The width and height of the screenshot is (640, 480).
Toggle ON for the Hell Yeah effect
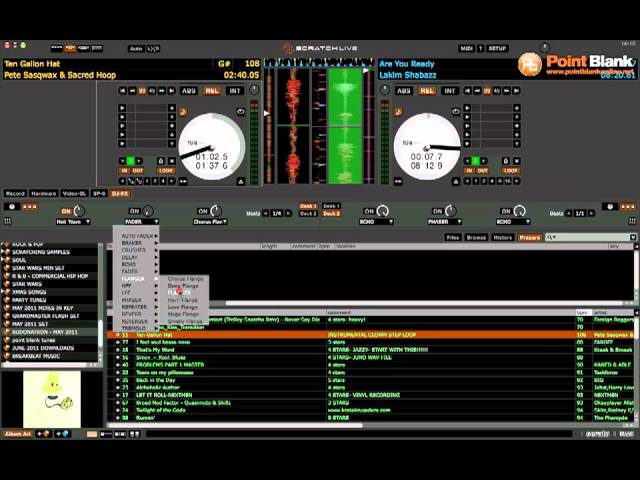66,211
